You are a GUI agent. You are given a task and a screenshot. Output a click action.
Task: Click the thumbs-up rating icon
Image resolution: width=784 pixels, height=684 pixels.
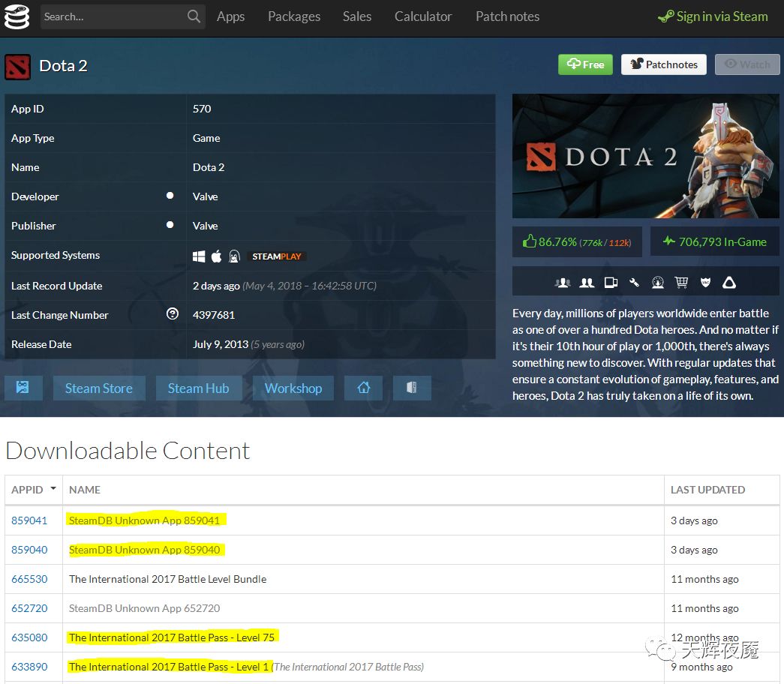[530, 241]
